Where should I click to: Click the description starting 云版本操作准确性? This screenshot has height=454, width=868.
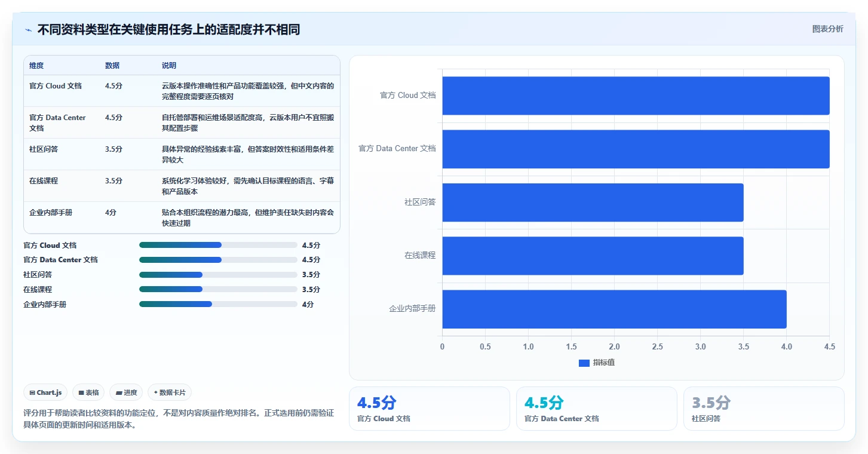coord(248,91)
